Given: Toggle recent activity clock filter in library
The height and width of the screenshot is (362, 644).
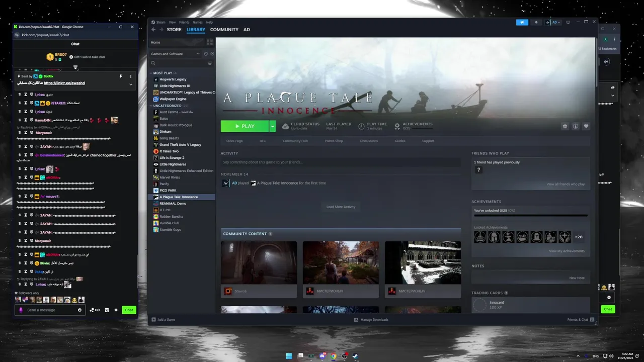Looking at the screenshot, I should pos(206,54).
